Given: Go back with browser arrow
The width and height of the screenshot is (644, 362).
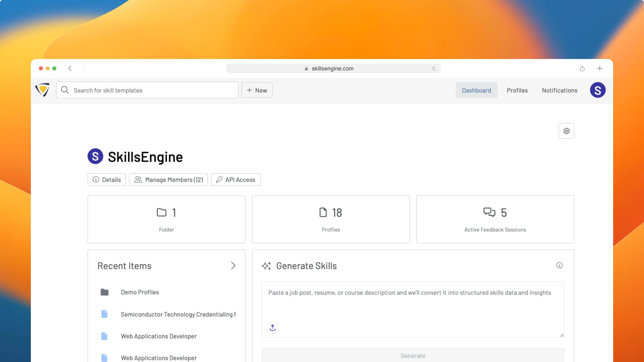Looking at the screenshot, I should (70, 68).
